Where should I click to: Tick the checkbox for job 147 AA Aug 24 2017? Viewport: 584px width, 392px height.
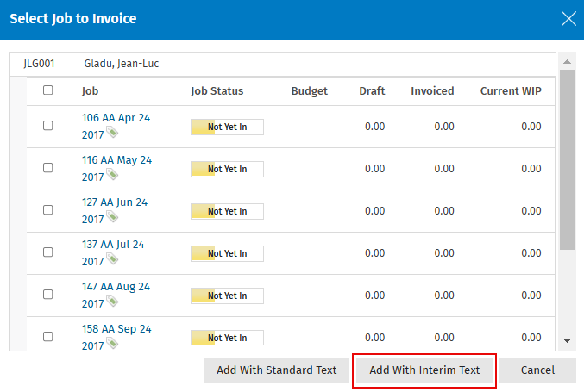47,295
